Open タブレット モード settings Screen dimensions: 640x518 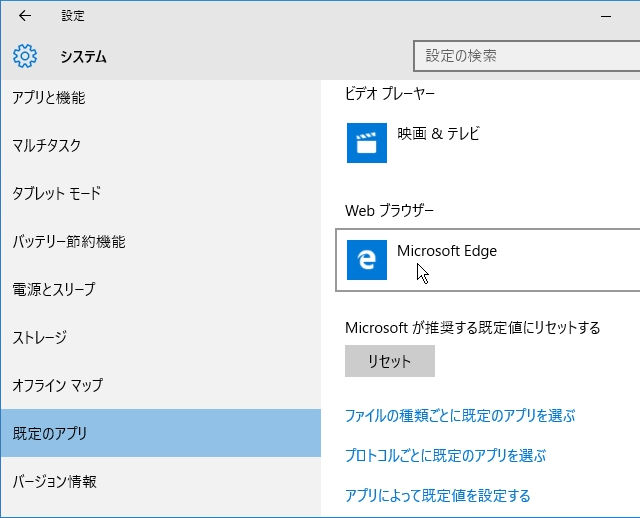click(161, 193)
